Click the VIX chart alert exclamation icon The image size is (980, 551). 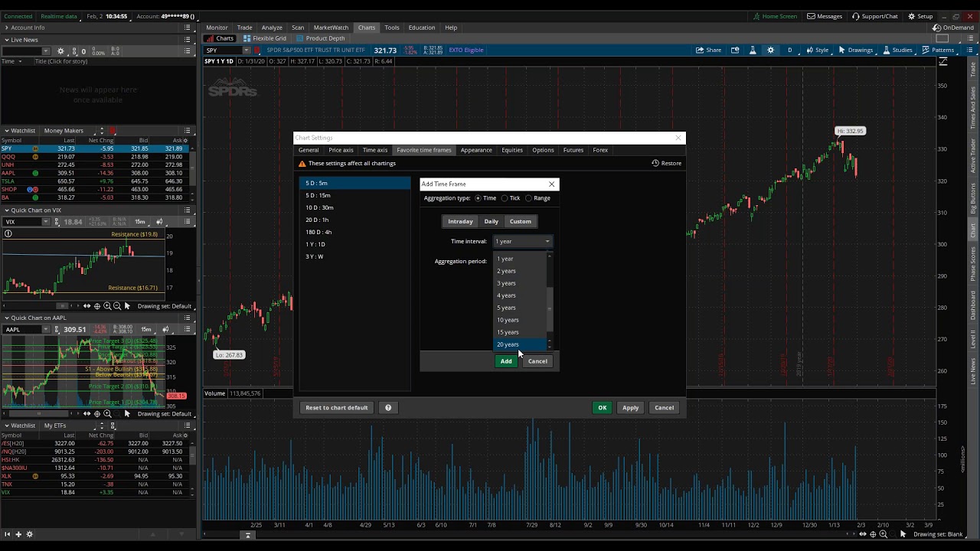[8, 233]
